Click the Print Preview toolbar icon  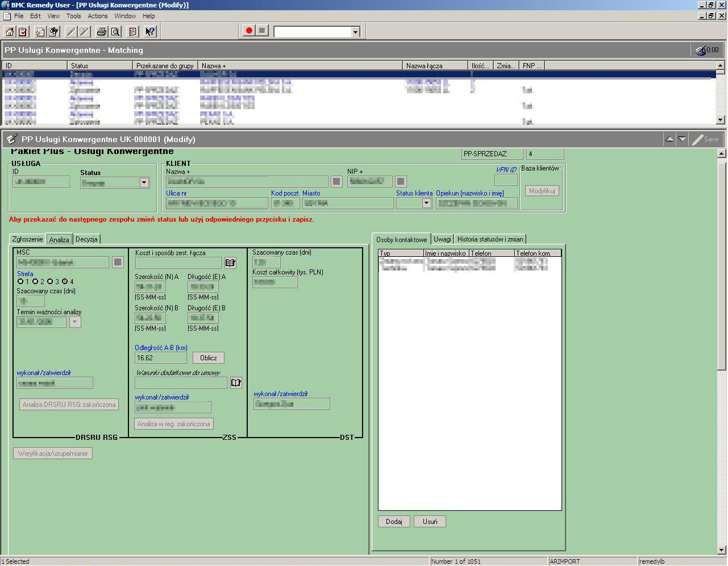(x=115, y=31)
